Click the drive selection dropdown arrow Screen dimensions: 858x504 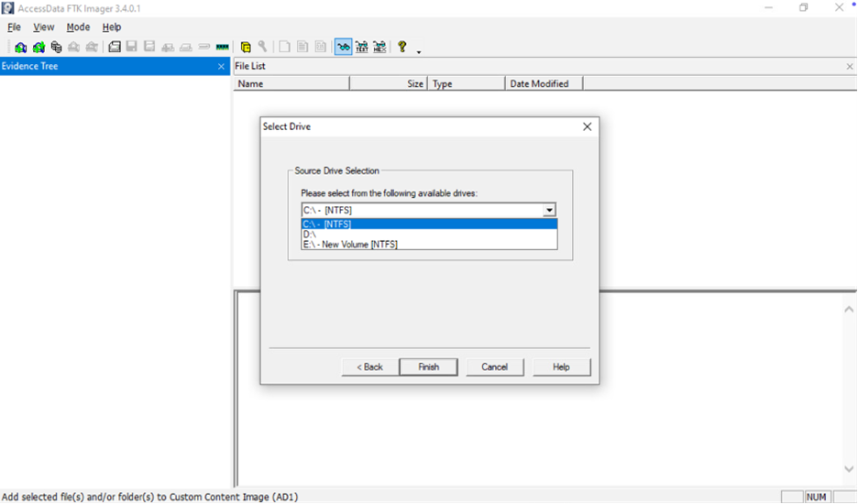pos(549,210)
